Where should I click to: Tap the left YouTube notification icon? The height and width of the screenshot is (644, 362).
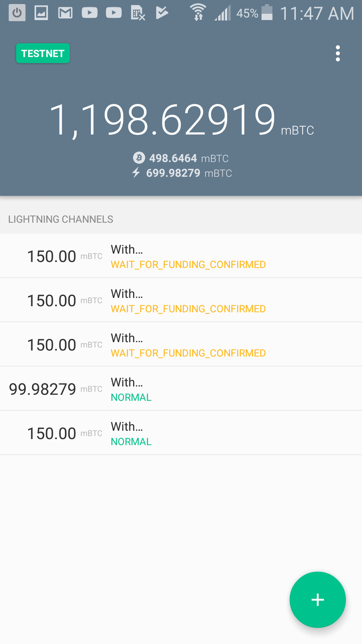point(89,13)
